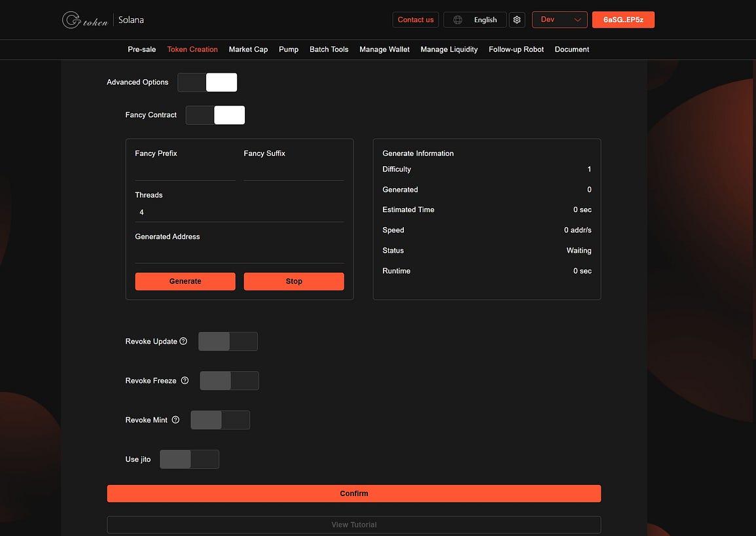The image size is (756, 536).
Task: Focus Fancy Prefix input field
Action: pyautogui.click(x=185, y=171)
